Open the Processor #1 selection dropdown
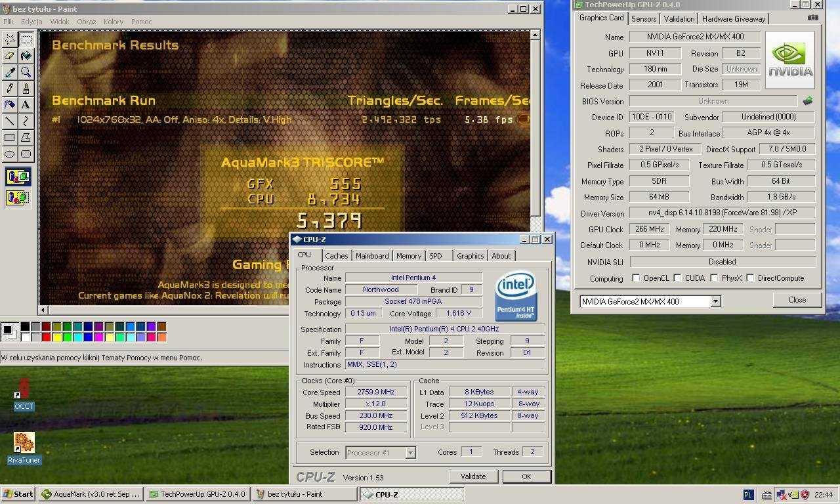The height and width of the screenshot is (504, 840). click(x=410, y=453)
